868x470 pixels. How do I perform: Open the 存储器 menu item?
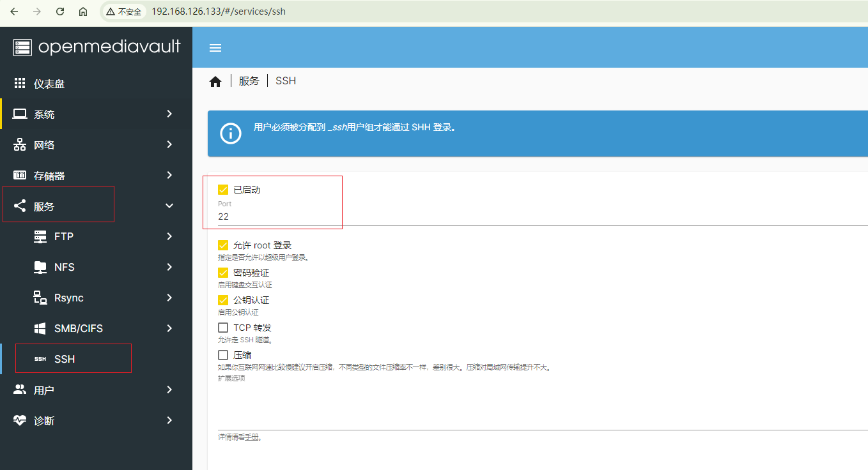pos(96,176)
